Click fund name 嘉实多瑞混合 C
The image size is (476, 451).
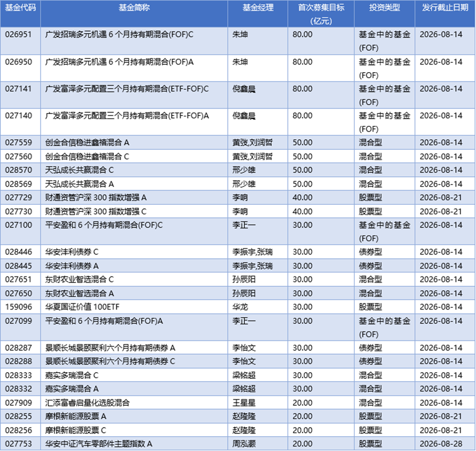pyautogui.click(x=72, y=376)
